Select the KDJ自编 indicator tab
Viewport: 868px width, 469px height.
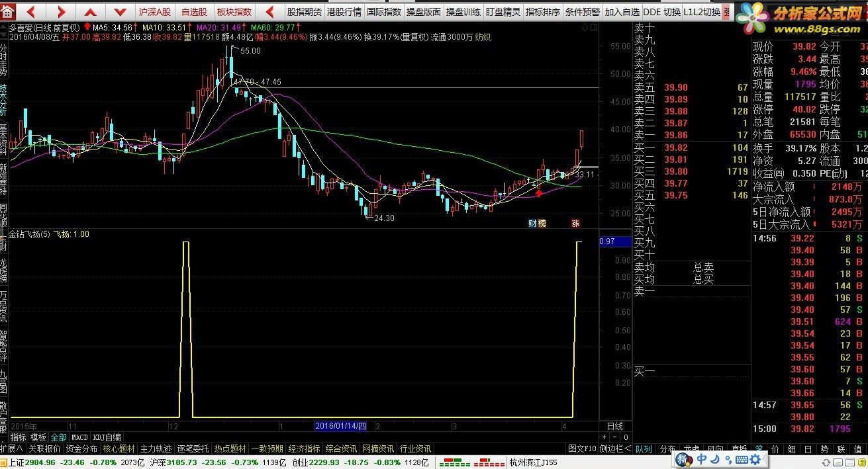(x=107, y=437)
